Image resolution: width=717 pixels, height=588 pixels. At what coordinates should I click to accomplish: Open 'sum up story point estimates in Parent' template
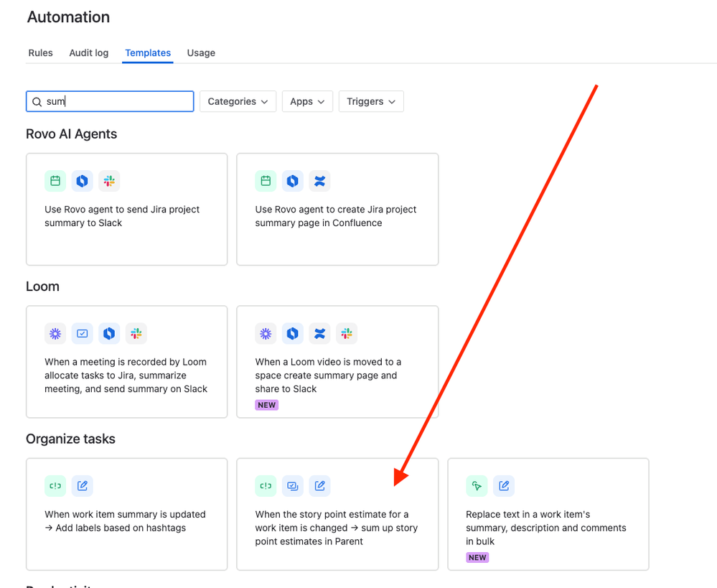pos(337,514)
